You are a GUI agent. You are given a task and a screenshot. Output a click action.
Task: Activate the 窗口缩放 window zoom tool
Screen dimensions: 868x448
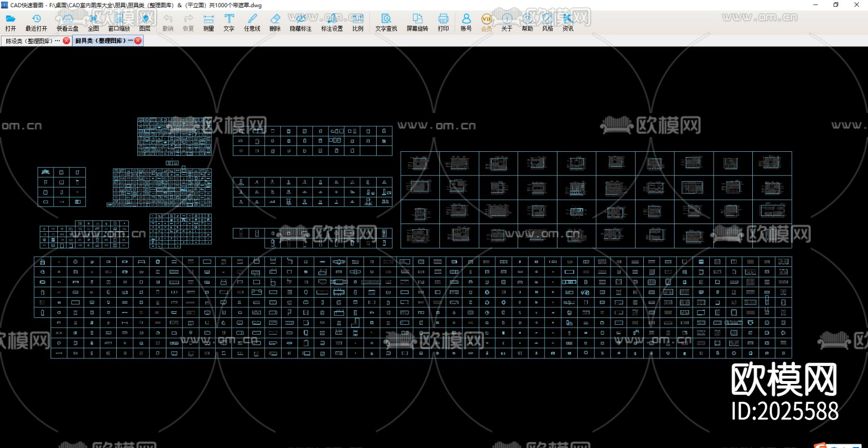pos(119,23)
